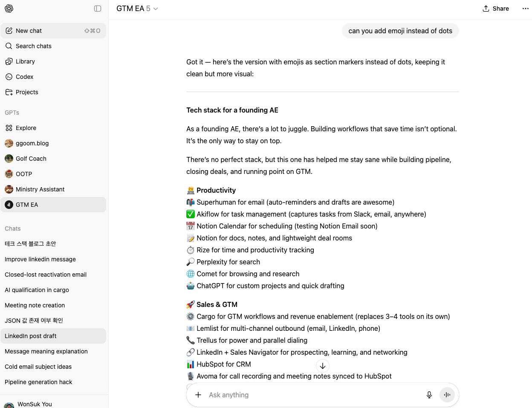
Task: Click the plus attach button
Action: pyautogui.click(x=198, y=395)
